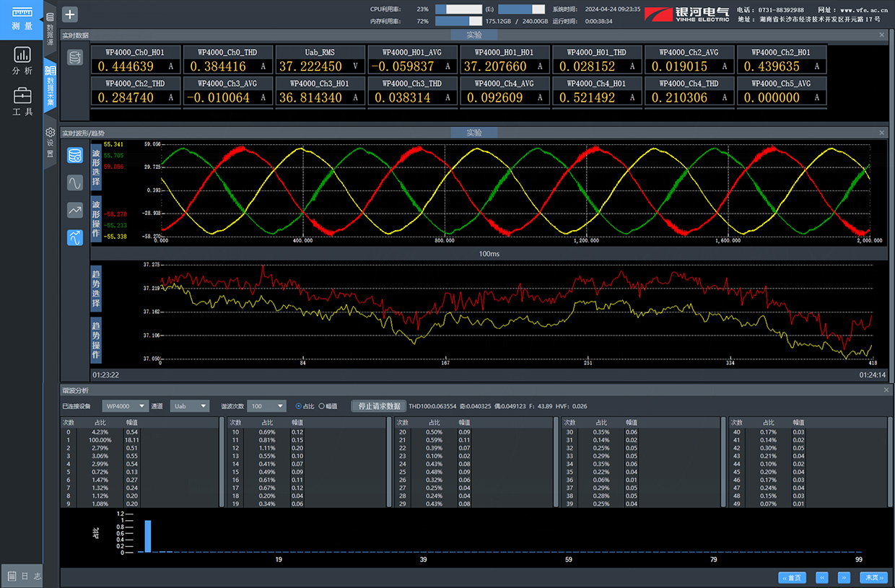Click the add-data database icon in 实时数据 panel
This screenshot has height=588, width=895.
75,58
